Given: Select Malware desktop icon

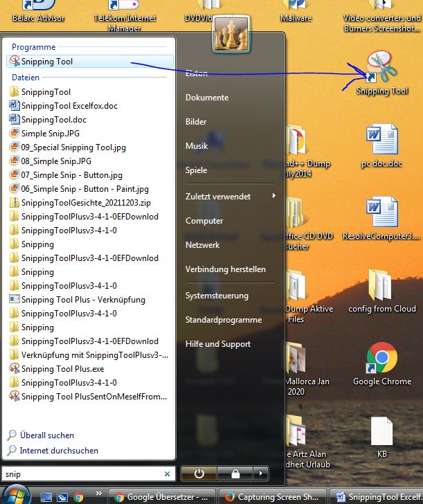Looking at the screenshot, I should [x=296, y=11].
